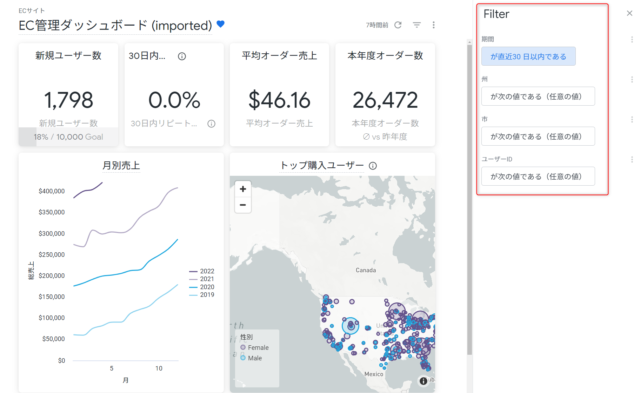Open the 州 filter value selector
The width and height of the screenshot is (640, 393).
coord(538,96)
